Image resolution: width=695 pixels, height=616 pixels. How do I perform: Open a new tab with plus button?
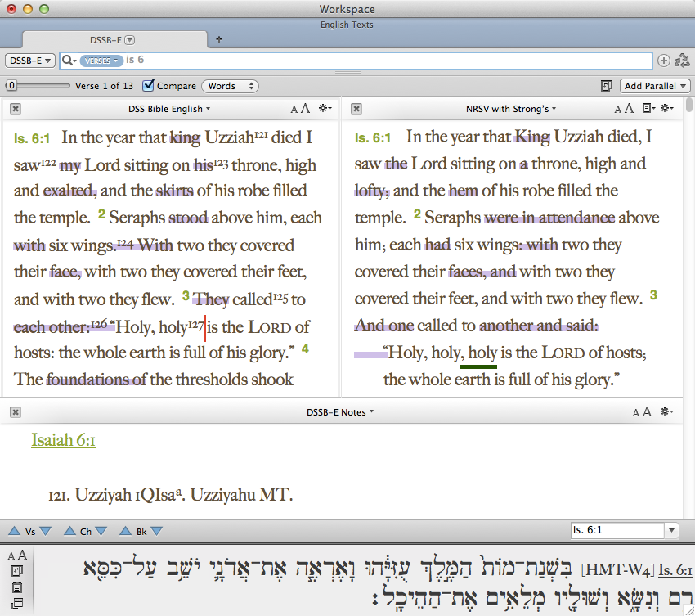point(219,39)
